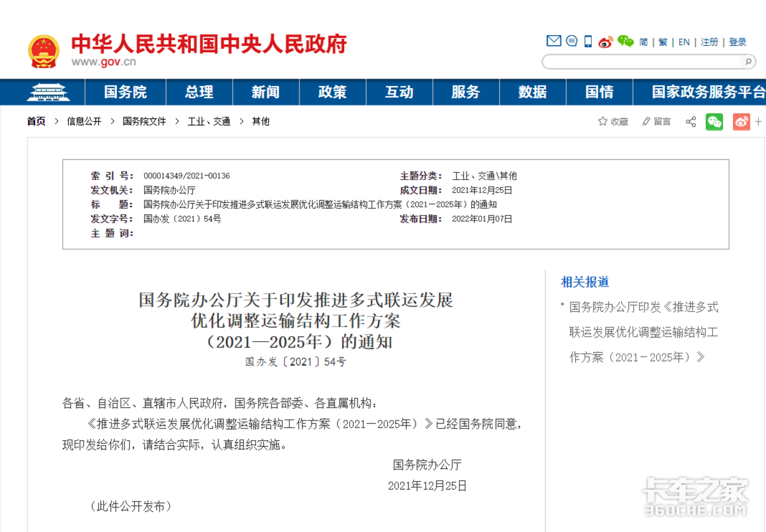Open the Weibo icon in top header
The image size is (766, 532).
[x=605, y=42]
